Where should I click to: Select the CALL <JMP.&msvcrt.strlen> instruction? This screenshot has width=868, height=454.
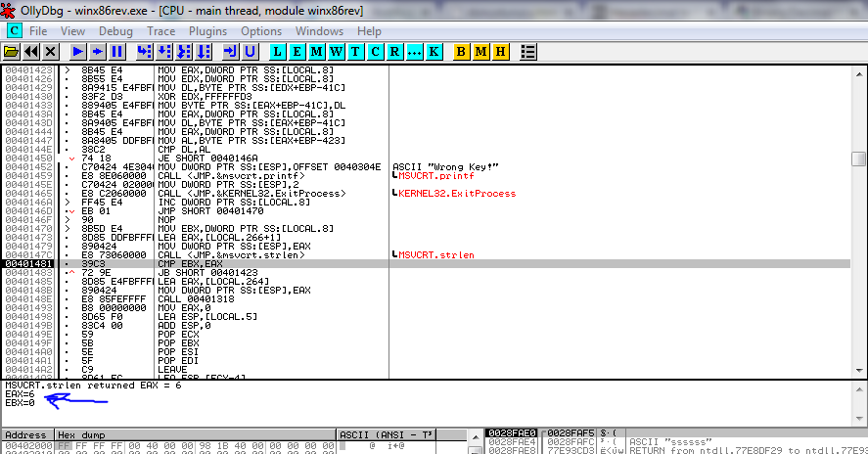point(231,255)
